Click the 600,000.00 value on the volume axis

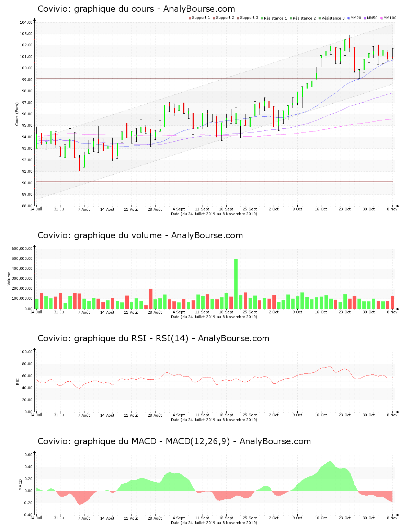[x=22, y=248]
